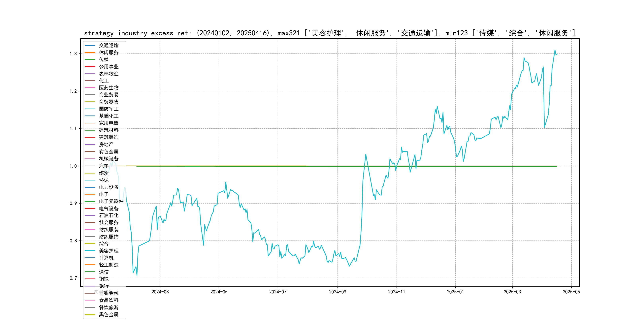Click the chart title text
Viewport: 644px width, 322px height.
point(330,33)
